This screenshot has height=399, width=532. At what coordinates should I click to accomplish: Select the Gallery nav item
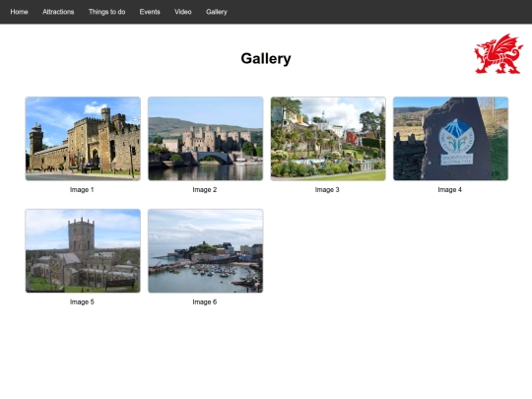[217, 12]
